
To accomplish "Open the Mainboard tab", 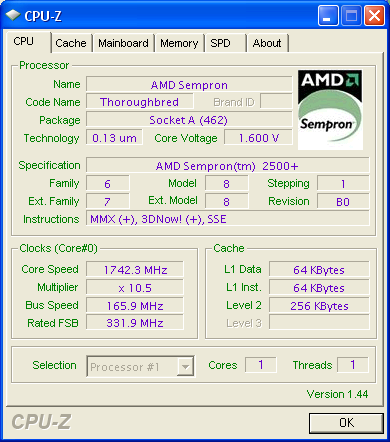I will coord(123,43).
